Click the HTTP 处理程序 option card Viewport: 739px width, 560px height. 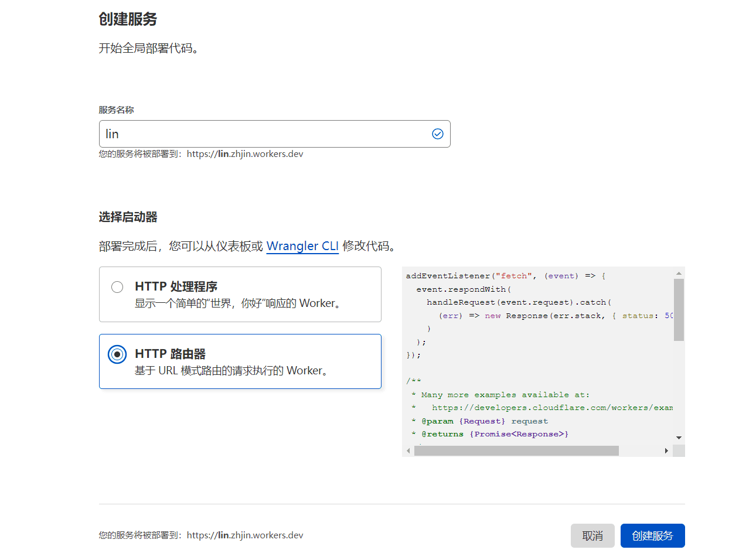point(240,294)
